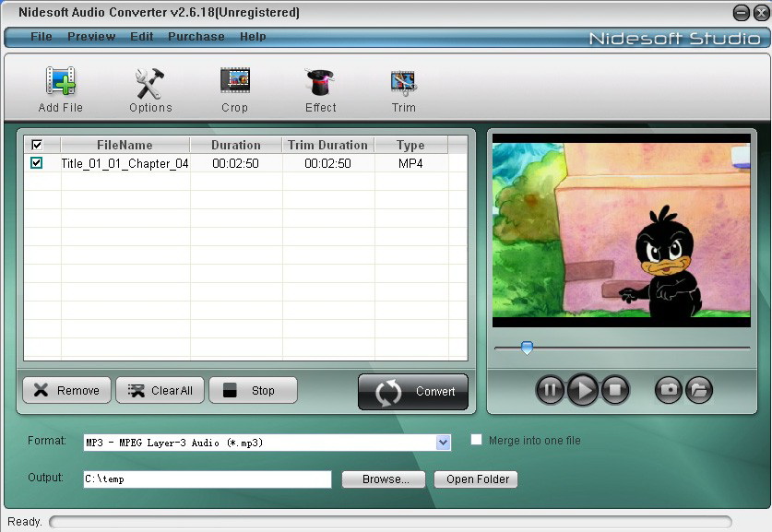
Task: Open the File menu
Action: tap(42, 36)
